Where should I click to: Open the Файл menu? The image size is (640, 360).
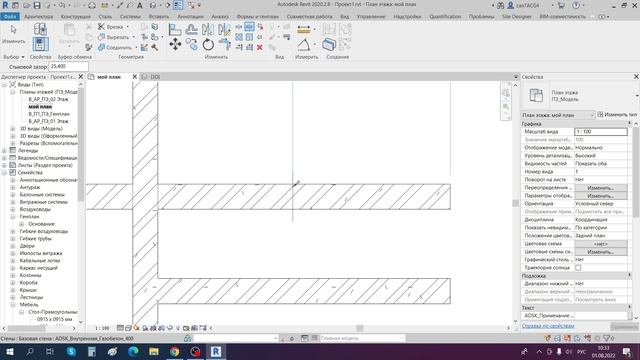10,17
